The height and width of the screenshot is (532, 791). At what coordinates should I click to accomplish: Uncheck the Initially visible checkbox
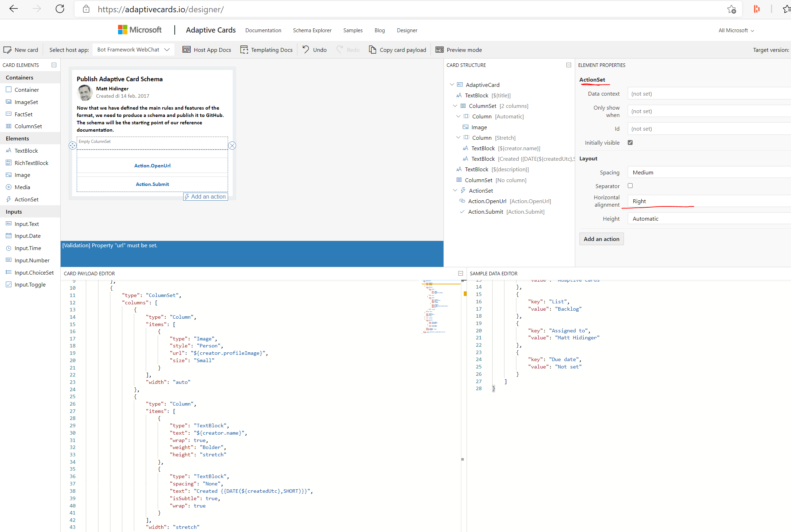(630, 142)
